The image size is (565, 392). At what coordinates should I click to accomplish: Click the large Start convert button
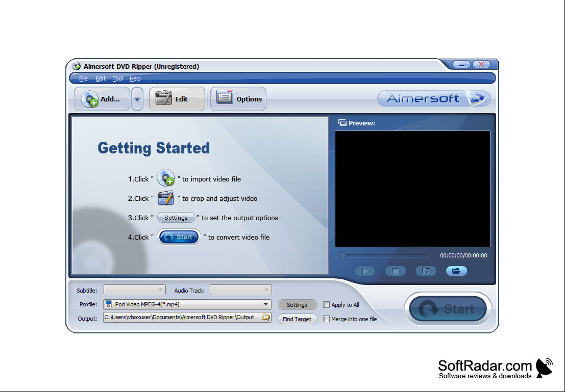click(448, 309)
